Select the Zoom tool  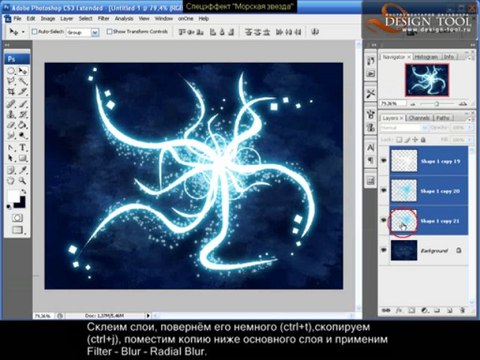pos(23,181)
